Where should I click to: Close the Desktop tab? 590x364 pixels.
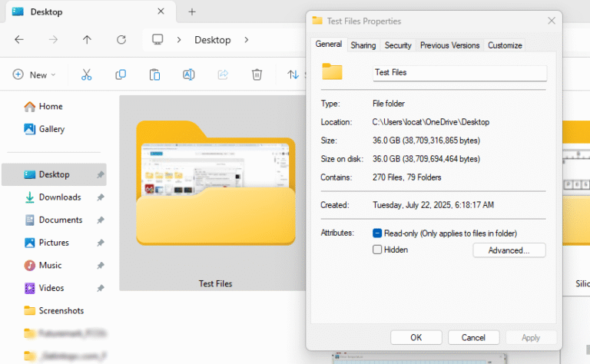click(161, 12)
